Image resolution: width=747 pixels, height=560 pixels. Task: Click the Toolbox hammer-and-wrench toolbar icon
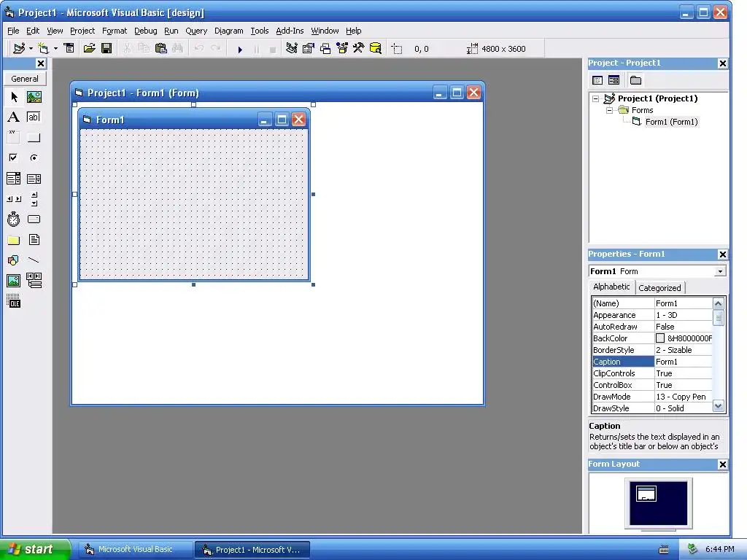359,49
